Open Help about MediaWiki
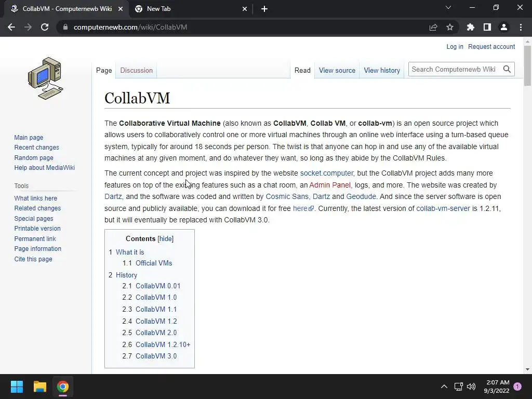 [45, 168]
